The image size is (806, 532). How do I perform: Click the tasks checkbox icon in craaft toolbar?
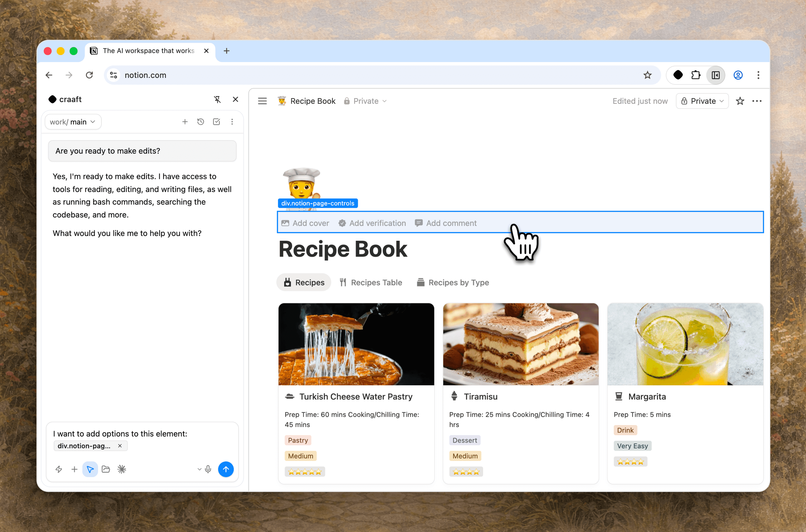216,121
